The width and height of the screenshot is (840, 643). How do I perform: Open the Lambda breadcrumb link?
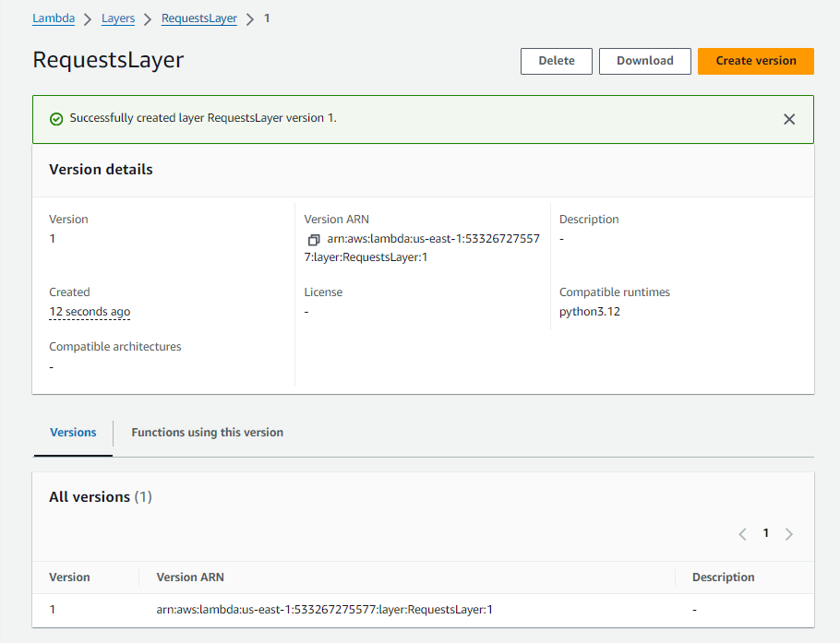(54, 18)
